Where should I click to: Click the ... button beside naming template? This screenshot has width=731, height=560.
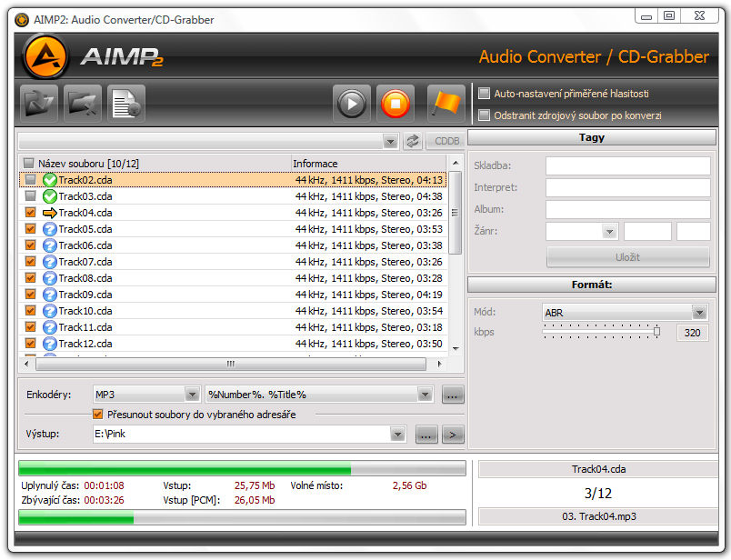452,395
